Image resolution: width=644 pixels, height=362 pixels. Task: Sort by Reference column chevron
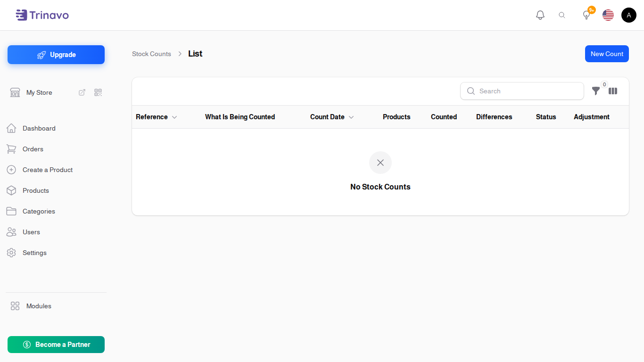[174, 117]
